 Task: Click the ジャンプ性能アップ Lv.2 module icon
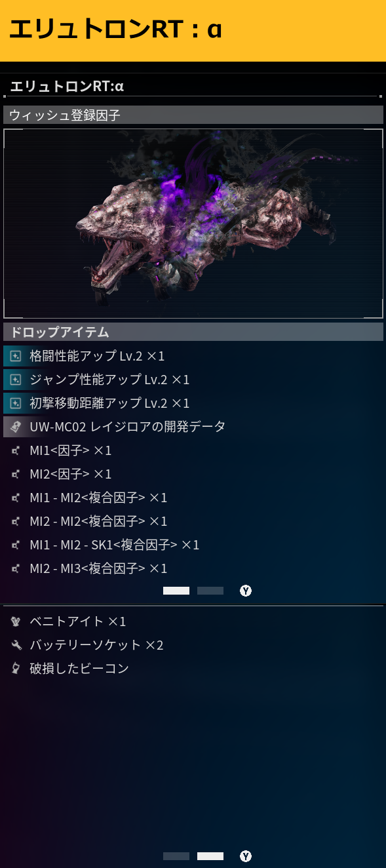tap(16, 380)
